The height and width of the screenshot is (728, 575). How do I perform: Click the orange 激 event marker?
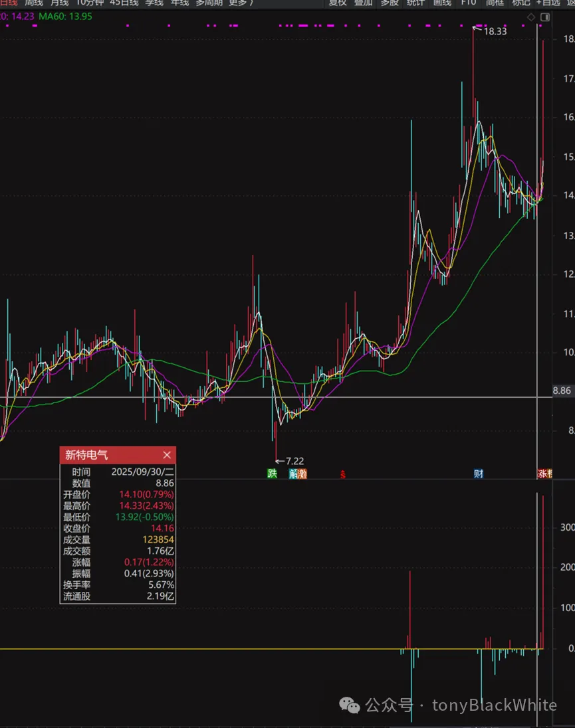[302, 474]
